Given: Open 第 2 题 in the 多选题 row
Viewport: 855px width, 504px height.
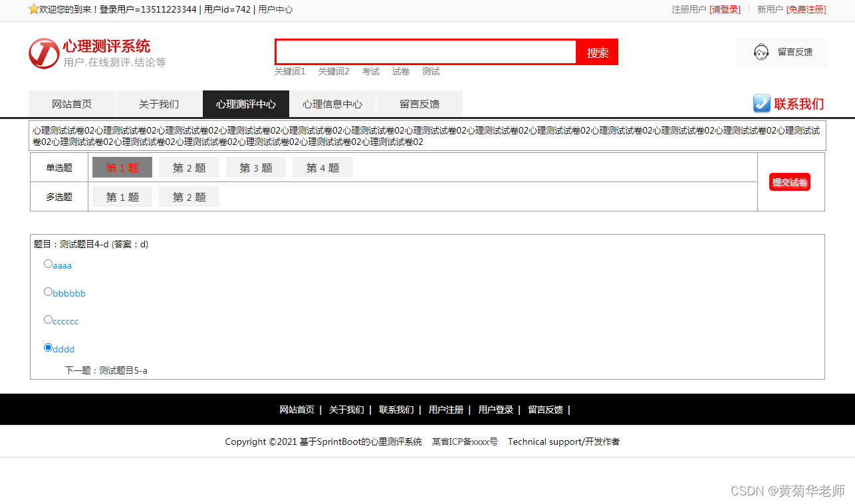Looking at the screenshot, I should [x=189, y=196].
